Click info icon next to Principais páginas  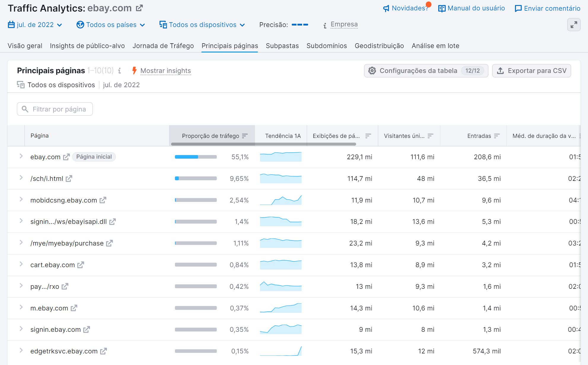click(119, 71)
